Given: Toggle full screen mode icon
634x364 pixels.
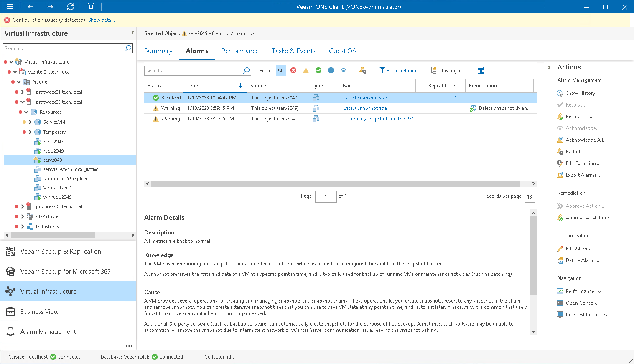Looking at the screenshot, I should (x=91, y=7).
